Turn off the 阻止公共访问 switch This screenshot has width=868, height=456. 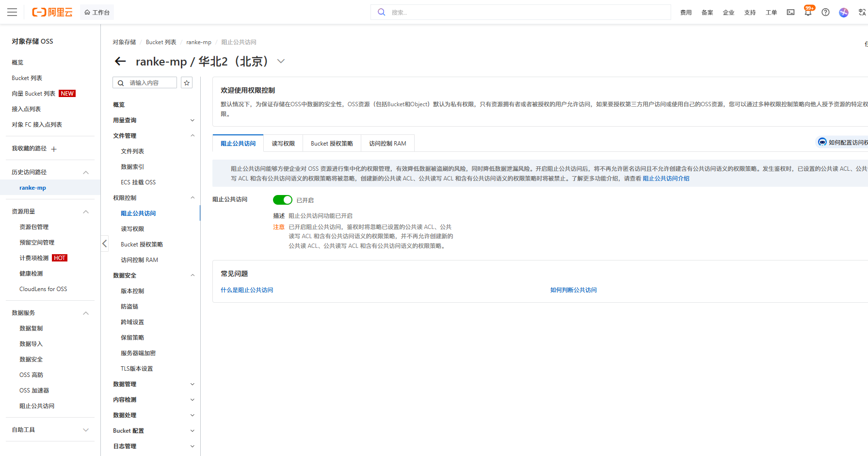[x=283, y=200]
